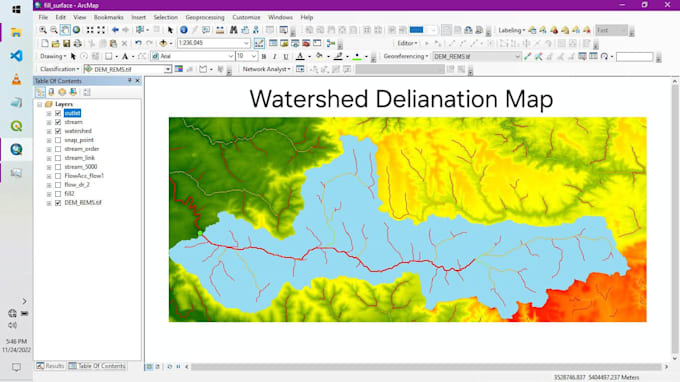Viewport: 680px width, 382px height.
Task: Click the Add Data button
Action: (163, 43)
